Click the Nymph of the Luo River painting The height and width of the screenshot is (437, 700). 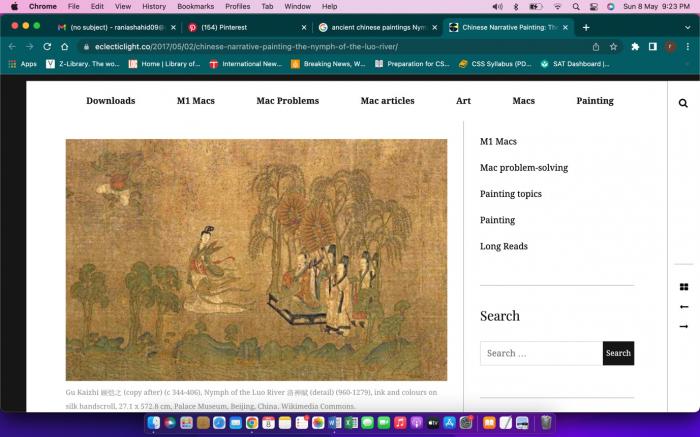point(256,260)
